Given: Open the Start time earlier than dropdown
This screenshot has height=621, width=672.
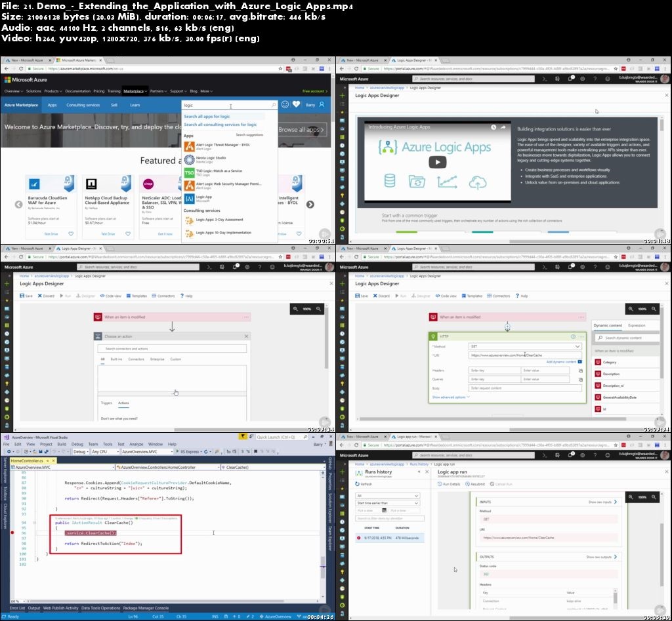Looking at the screenshot, I should tap(387, 503).
